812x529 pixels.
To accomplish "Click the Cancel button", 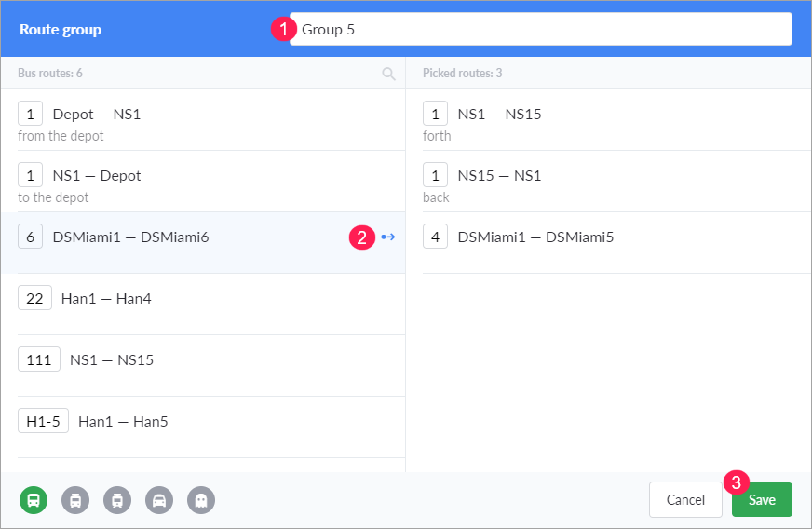I will click(685, 500).
